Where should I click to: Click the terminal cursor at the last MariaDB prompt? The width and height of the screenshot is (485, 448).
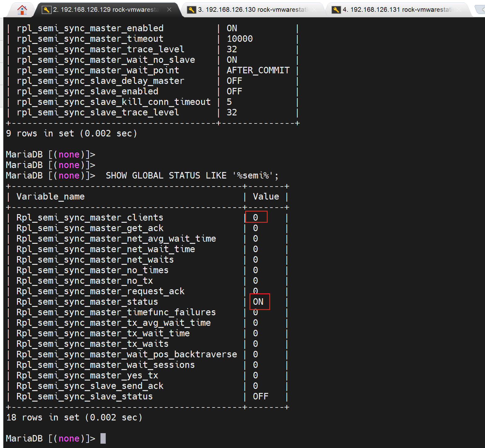[x=103, y=438]
